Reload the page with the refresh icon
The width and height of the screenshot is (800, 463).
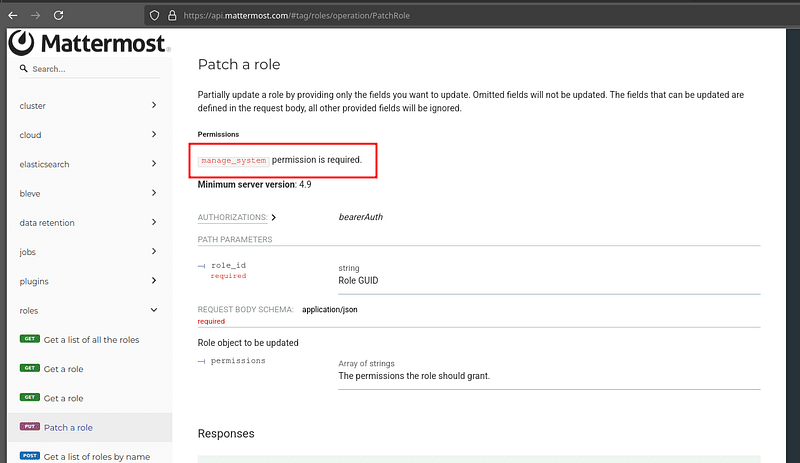[x=59, y=15]
